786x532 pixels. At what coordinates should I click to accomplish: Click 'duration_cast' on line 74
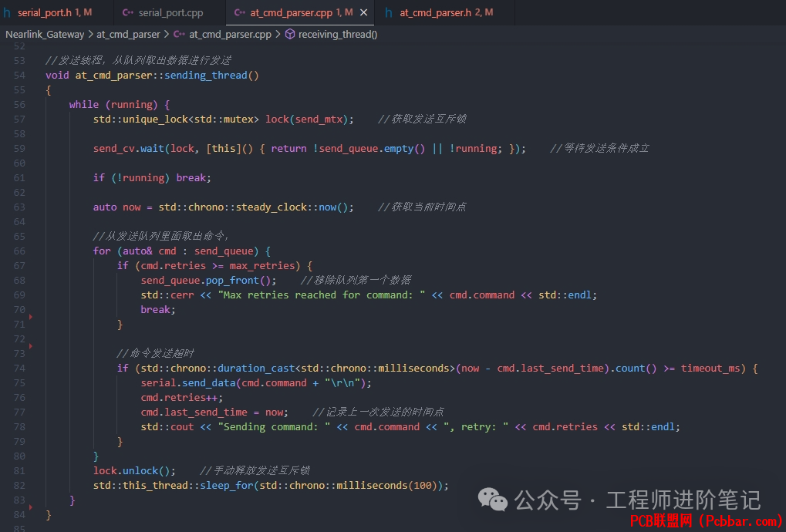tap(256, 369)
